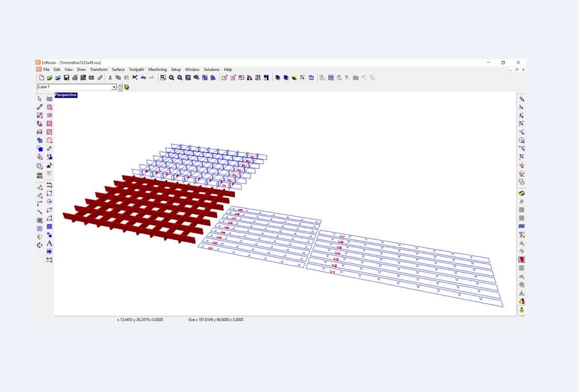The image size is (579, 392).
Task: Step layer down with the spinner arrow
Action: 119,89
